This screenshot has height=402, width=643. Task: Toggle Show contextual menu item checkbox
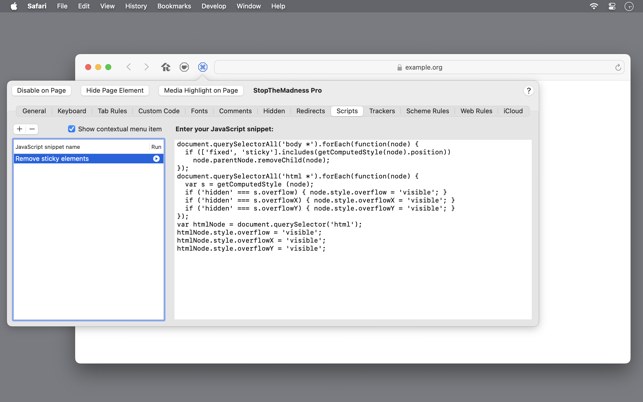pos(71,129)
